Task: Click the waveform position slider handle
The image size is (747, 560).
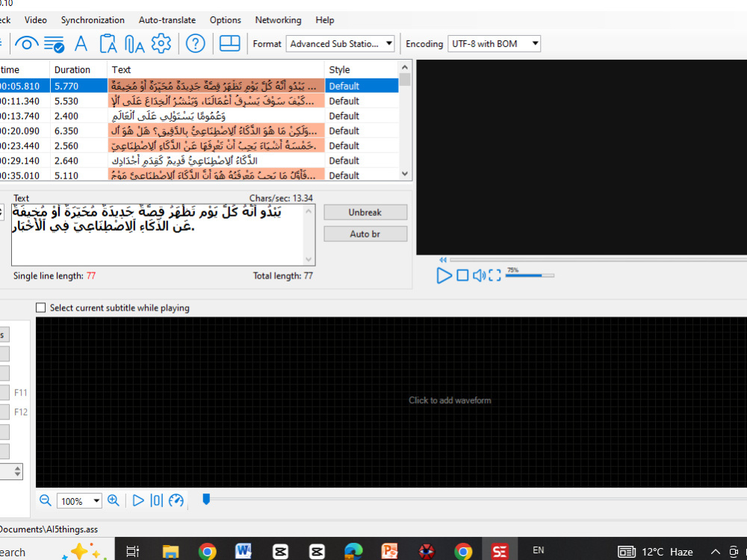Action: pos(206,499)
